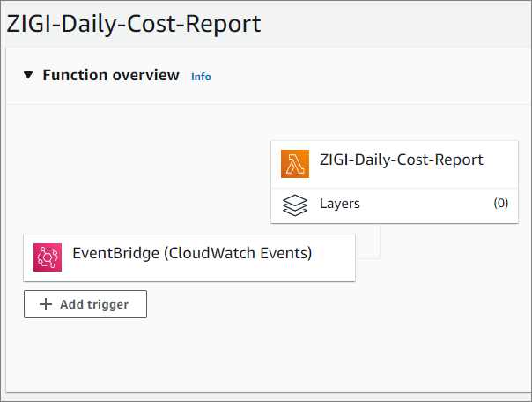This screenshot has height=402, width=532.
Task: Click the (0) layers count
Action: (501, 203)
